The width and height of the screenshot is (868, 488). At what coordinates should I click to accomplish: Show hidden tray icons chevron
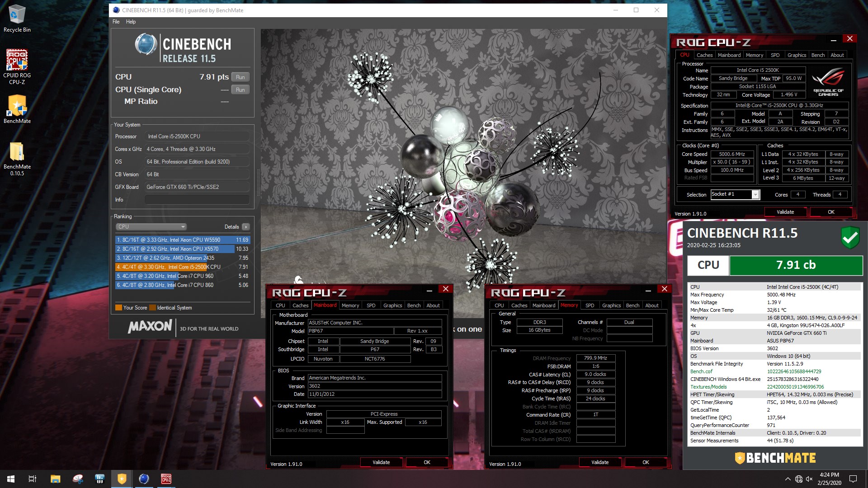[788, 479]
